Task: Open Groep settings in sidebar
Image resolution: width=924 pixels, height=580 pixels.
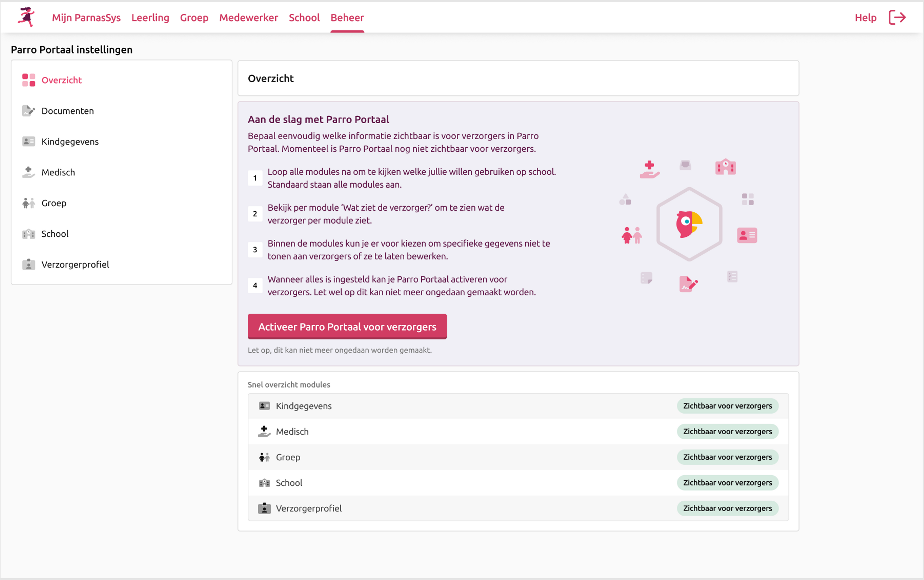Action: coord(54,203)
